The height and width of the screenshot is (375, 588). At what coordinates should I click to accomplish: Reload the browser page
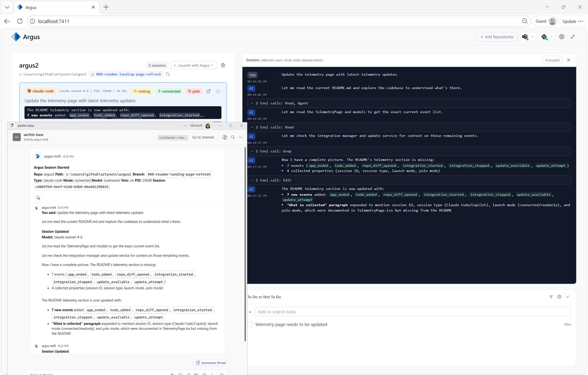20,21
